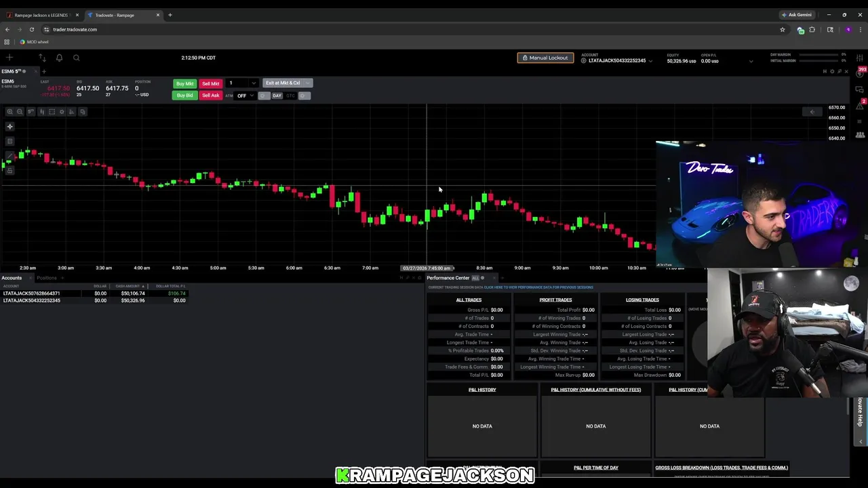Close the chart panel
The image size is (868, 488).
(x=846, y=71)
